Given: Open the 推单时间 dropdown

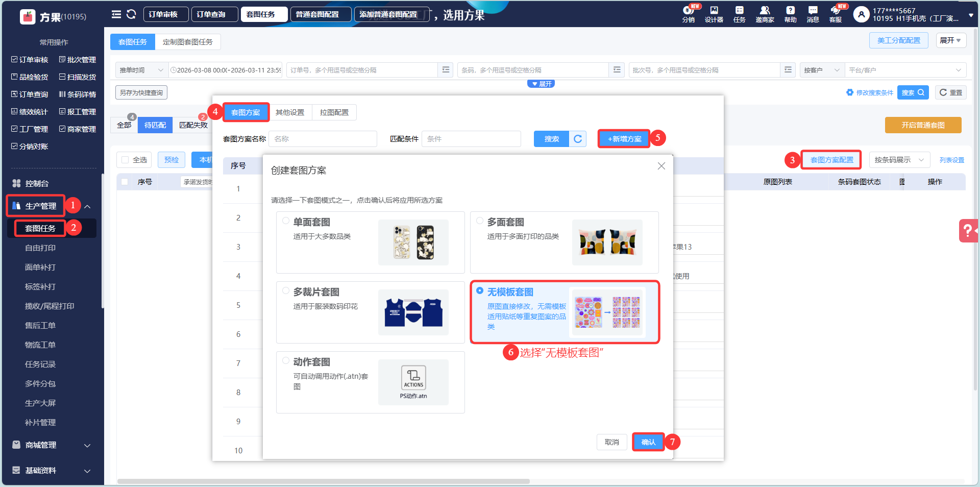Looking at the screenshot, I should [141, 70].
